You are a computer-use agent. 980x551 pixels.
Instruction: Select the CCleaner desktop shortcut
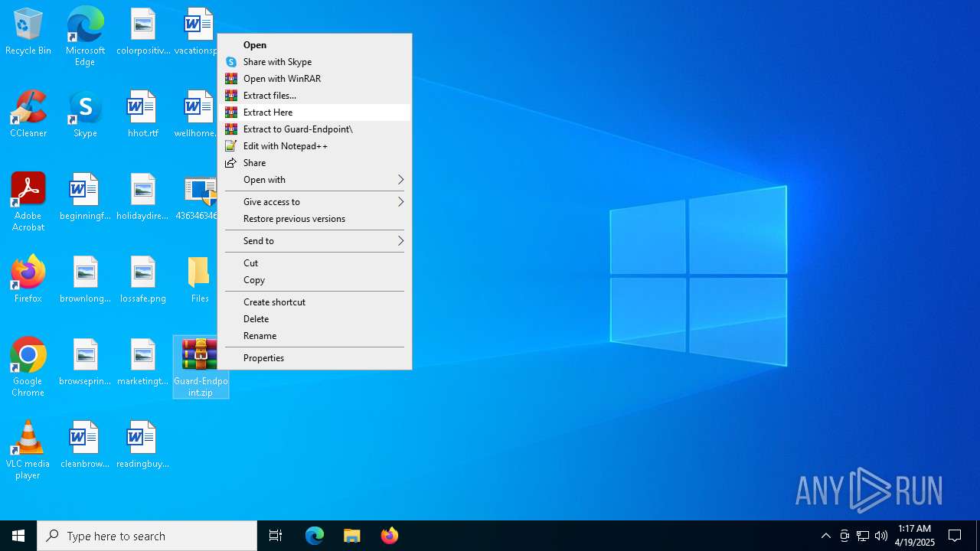click(28, 115)
